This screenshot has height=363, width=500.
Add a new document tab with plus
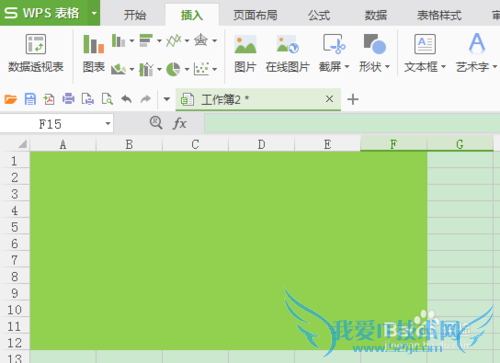pos(353,99)
